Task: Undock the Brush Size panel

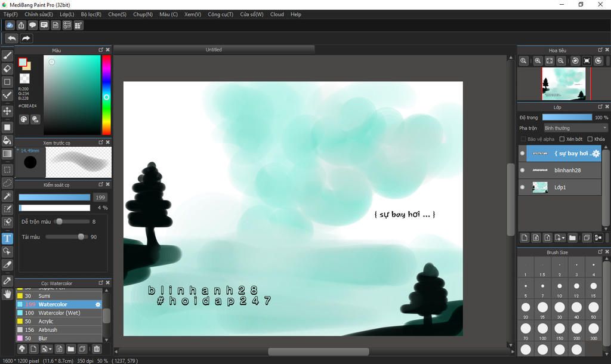Action: (600, 252)
